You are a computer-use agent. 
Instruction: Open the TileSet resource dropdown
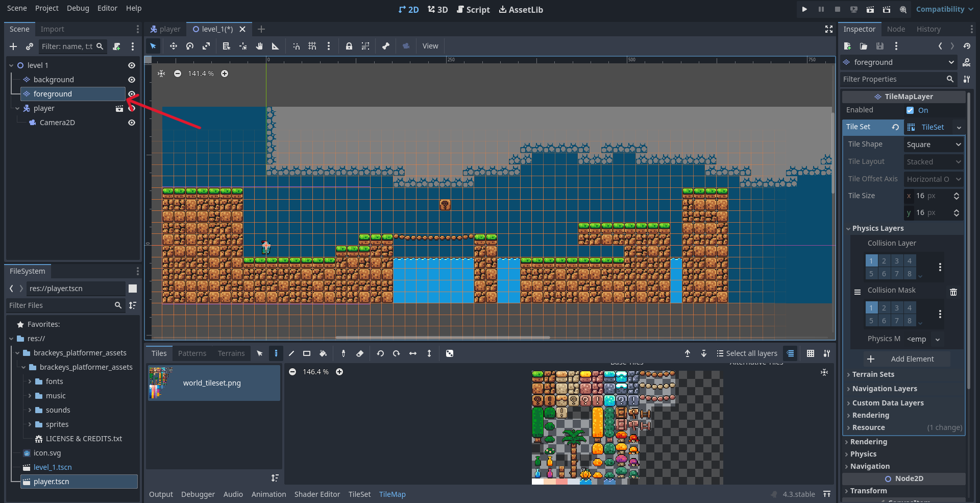959,127
